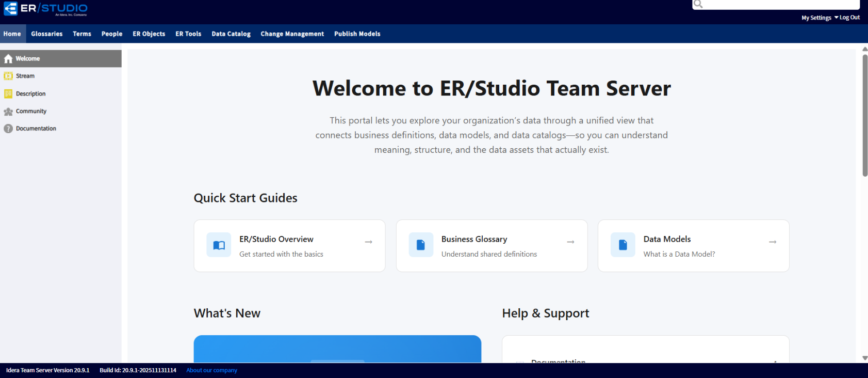Open the Publish Models menu
The image size is (868, 378).
click(x=357, y=34)
